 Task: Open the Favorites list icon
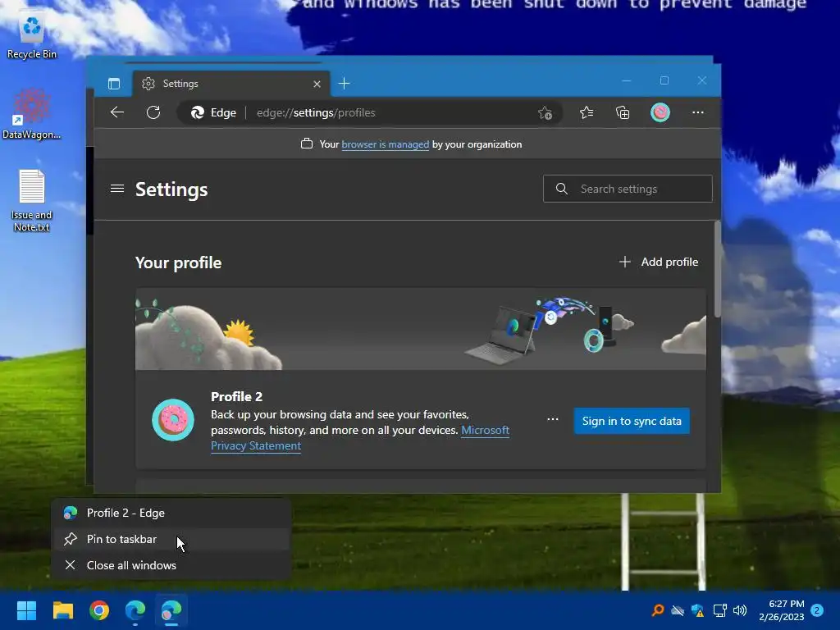pos(586,112)
